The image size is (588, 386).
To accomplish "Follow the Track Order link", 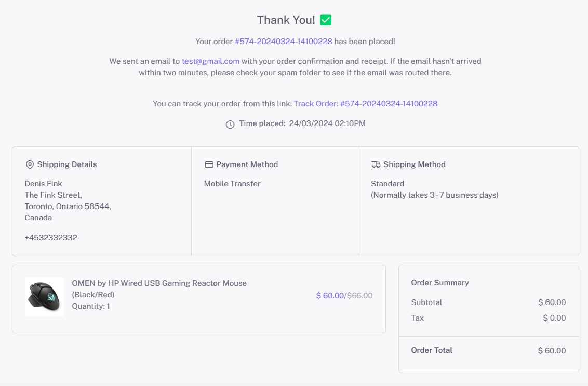I will 365,103.
